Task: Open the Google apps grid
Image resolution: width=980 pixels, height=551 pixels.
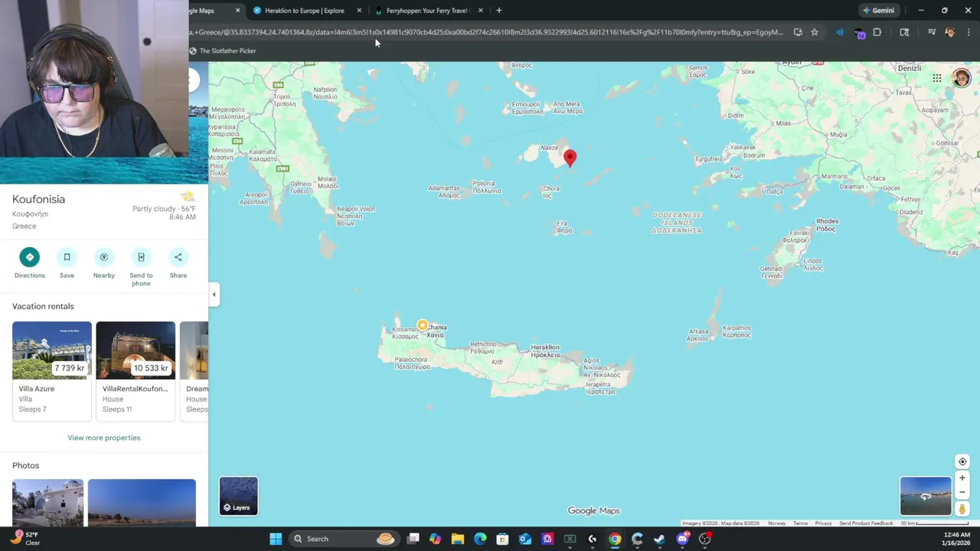Action: point(937,78)
